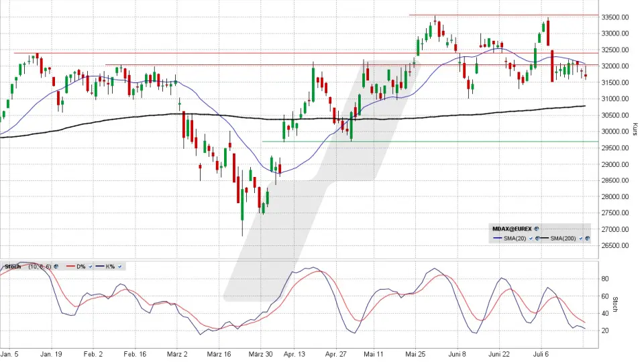The image size is (644, 362).
Task: Click the März 16 date label
Action: click(x=219, y=354)
